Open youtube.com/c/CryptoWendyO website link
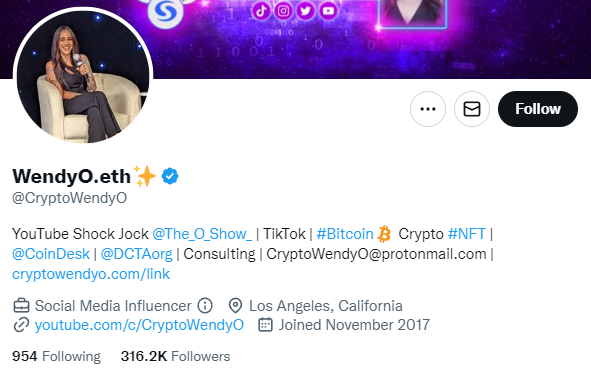The image size is (591, 371). click(139, 325)
